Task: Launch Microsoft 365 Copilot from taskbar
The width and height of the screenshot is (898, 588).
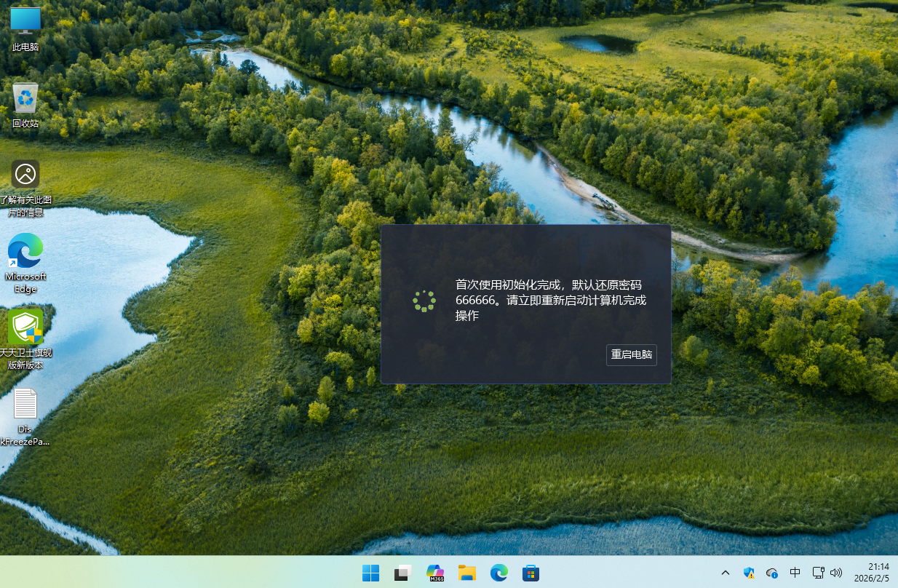Action: tap(435, 573)
